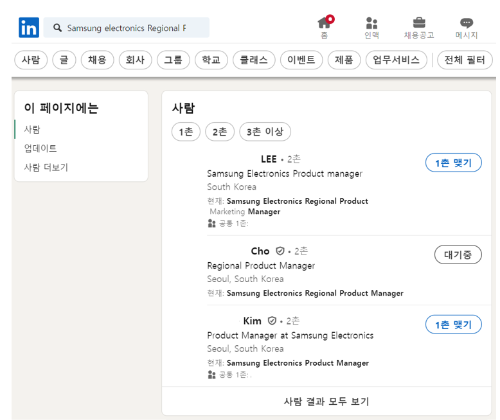
Task: Jump to 사람 더보기 in sidebar
Action: [46, 167]
